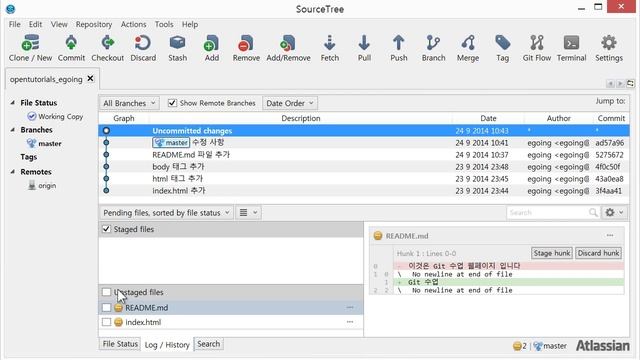Click the Pull toolbar icon

[364, 48]
